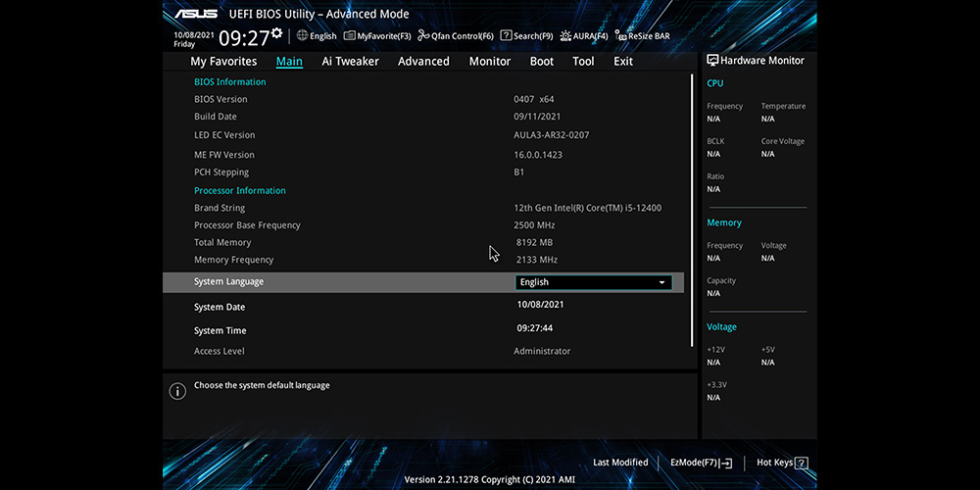This screenshot has width=980, height=490.
Task: Open the Ai Tweaker tab
Action: (x=350, y=61)
